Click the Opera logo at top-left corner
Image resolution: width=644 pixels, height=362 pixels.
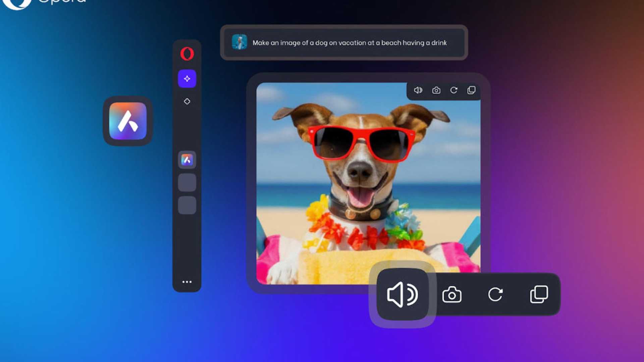(x=17, y=4)
